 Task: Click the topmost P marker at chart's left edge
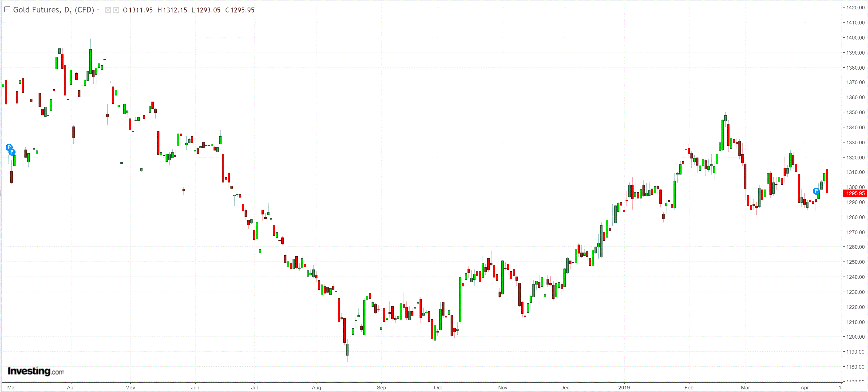(x=9, y=147)
